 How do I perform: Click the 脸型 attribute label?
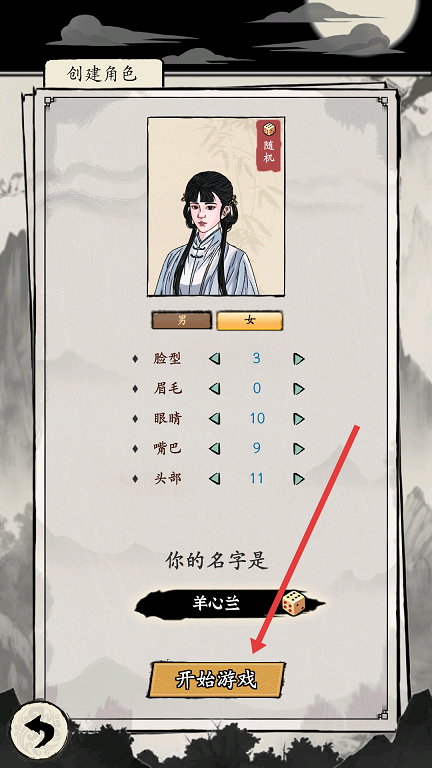(x=167, y=359)
